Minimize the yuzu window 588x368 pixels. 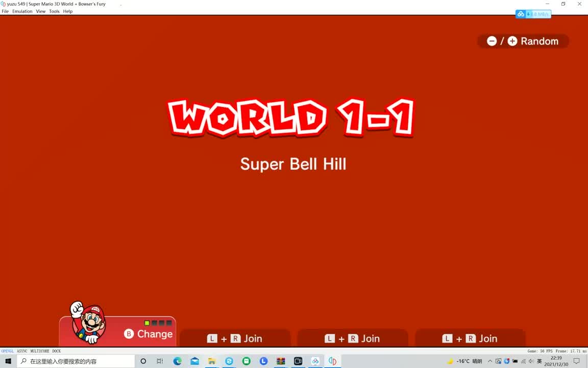(x=548, y=4)
